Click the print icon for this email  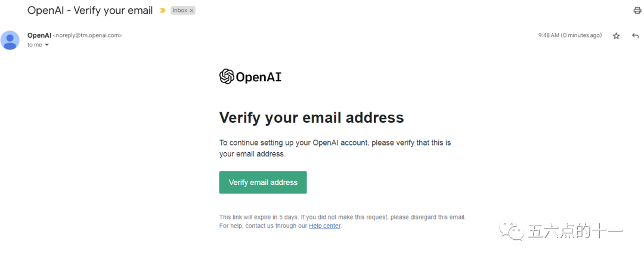(x=637, y=11)
